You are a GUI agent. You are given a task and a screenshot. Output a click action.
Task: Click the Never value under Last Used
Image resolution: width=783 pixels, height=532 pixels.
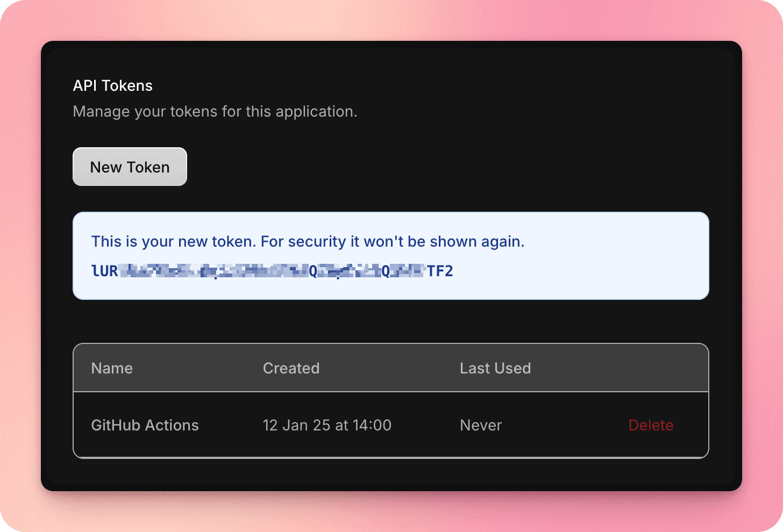point(480,425)
